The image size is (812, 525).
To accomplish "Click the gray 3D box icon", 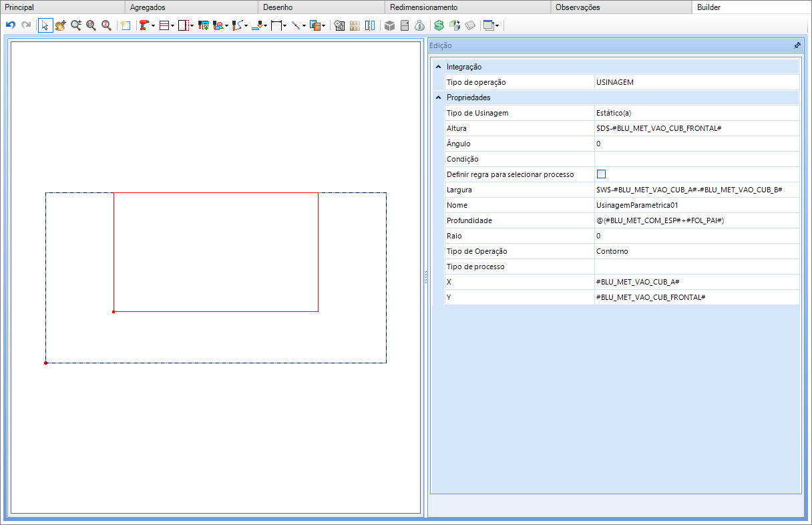I will click(390, 25).
